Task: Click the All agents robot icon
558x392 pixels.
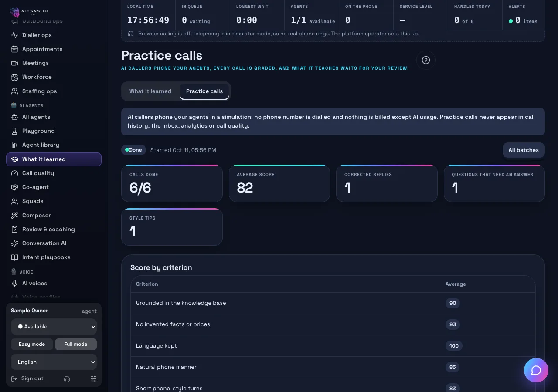Action: click(x=14, y=117)
